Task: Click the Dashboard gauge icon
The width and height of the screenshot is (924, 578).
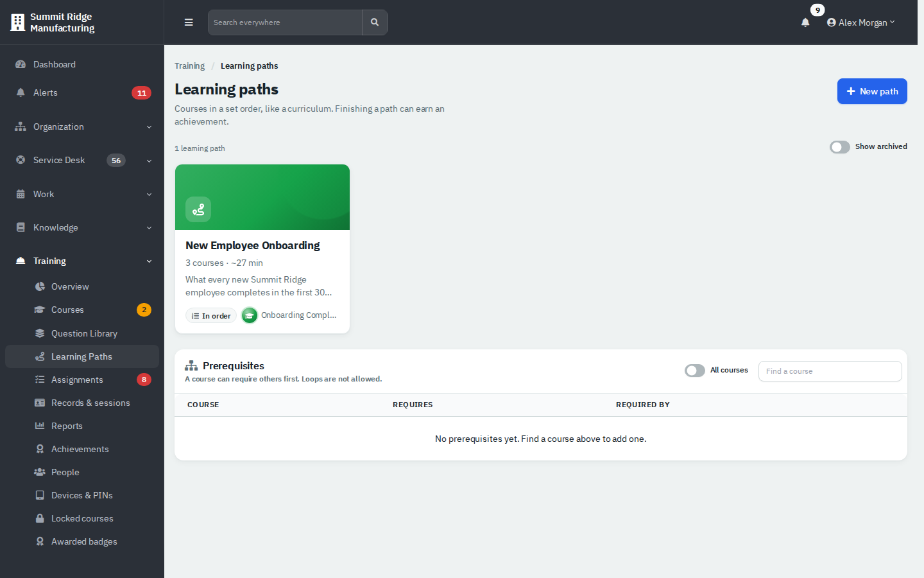Action: click(21, 64)
